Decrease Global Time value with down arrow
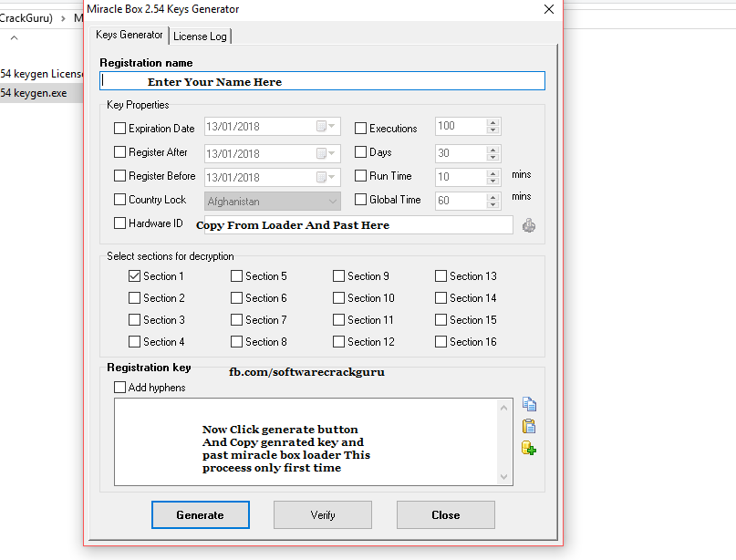Viewport: 736px width, 560px height. point(492,204)
